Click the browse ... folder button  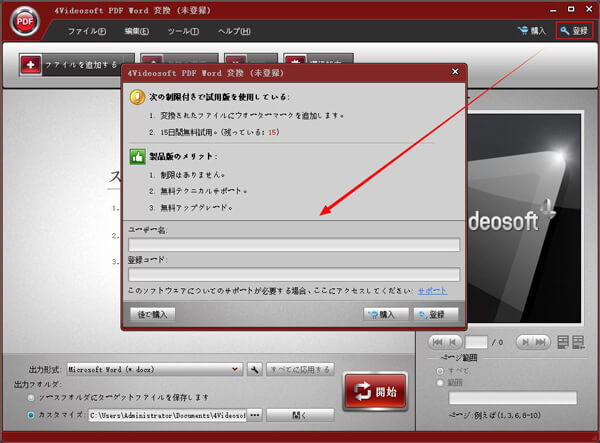click(255, 415)
